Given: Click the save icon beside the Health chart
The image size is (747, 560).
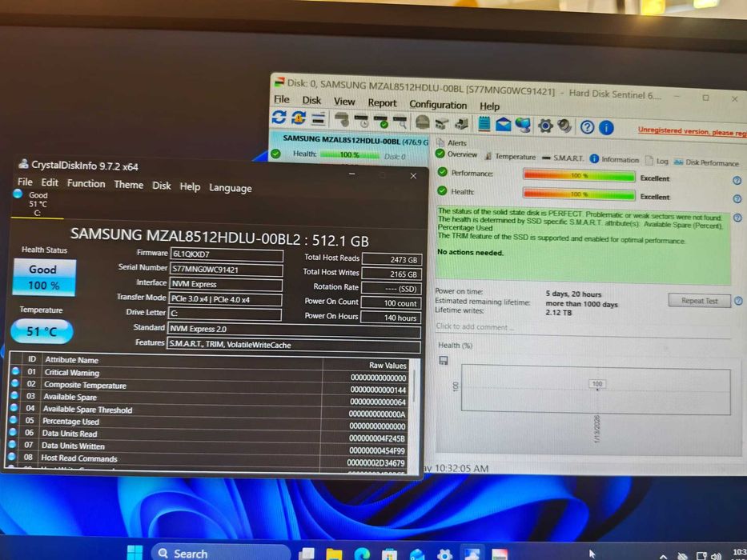Looking at the screenshot, I should (x=443, y=361).
